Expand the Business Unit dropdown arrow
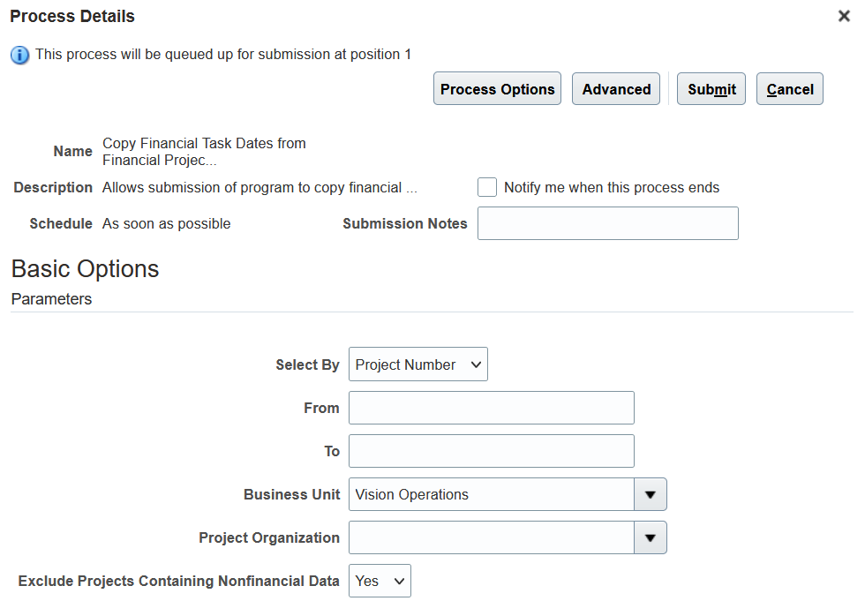The height and width of the screenshot is (616, 865). pos(651,494)
